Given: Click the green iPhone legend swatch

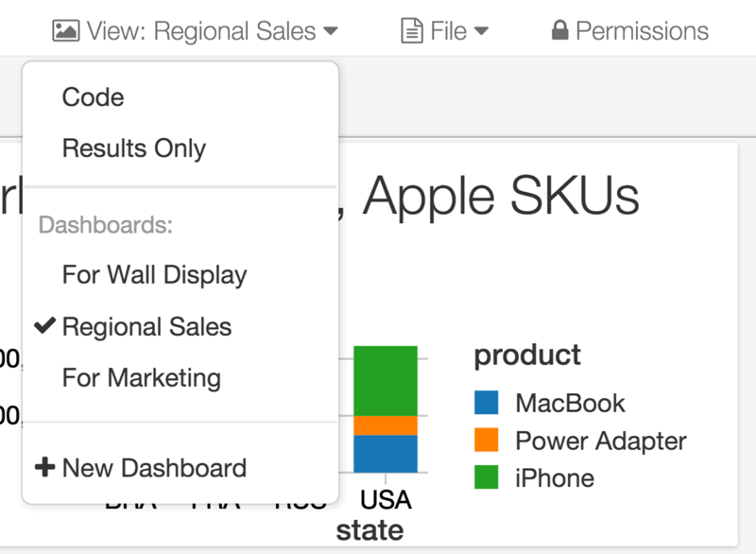Looking at the screenshot, I should tap(486, 476).
